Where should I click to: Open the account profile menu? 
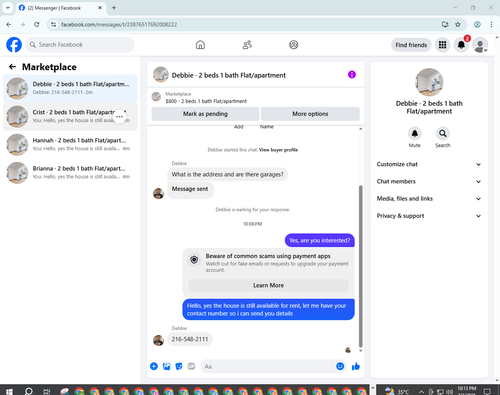coord(480,45)
